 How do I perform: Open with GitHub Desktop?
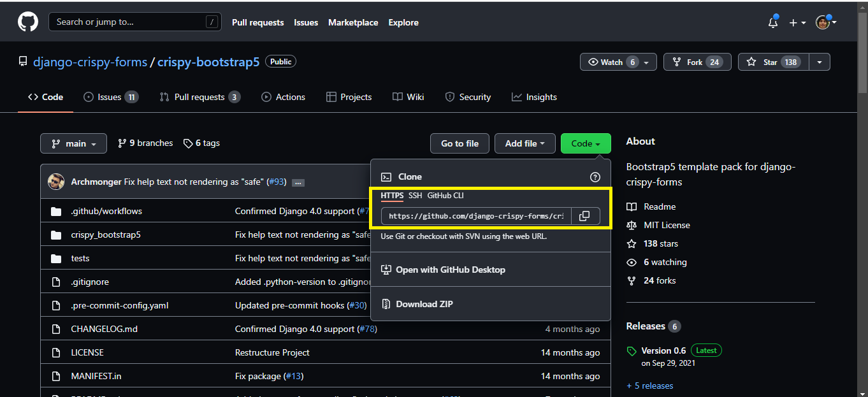[x=450, y=270]
